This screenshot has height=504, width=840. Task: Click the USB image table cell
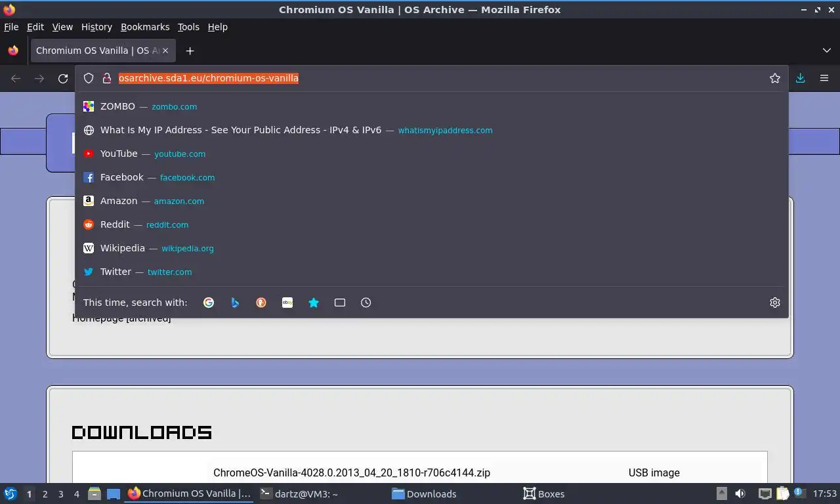654,472
